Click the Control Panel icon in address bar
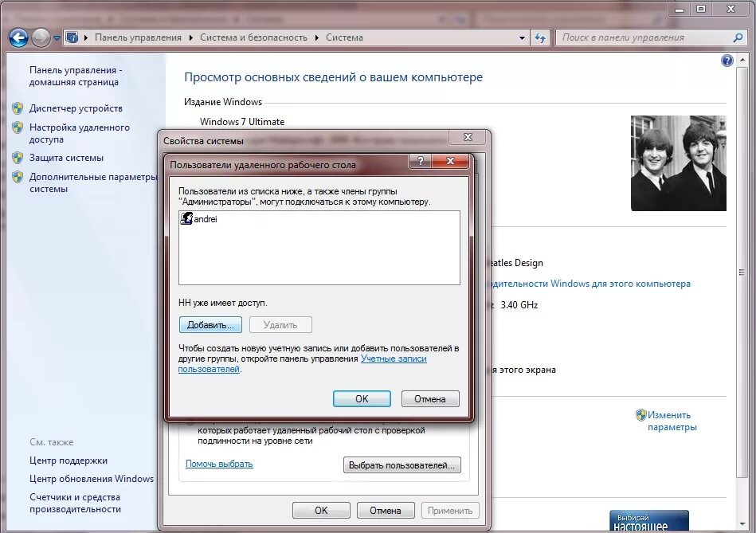Image resolution: width=756 pixels, height=533 pixels. 72,37
